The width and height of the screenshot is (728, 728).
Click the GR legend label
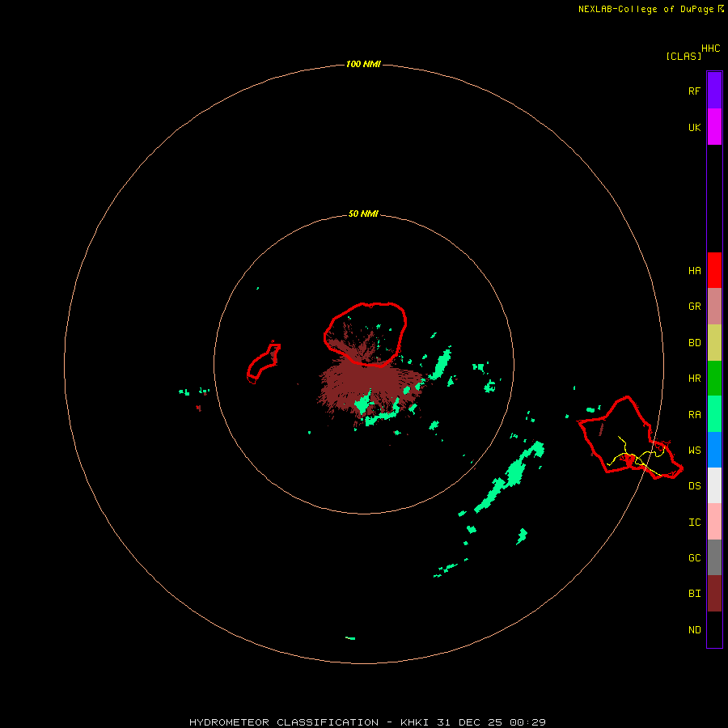pyautogui.click(x=694, y=307)
